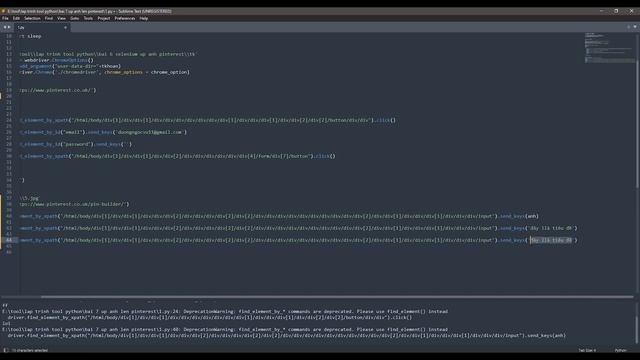
Task: Toggle the side bar status icon
Action: [x=5, y=350]
